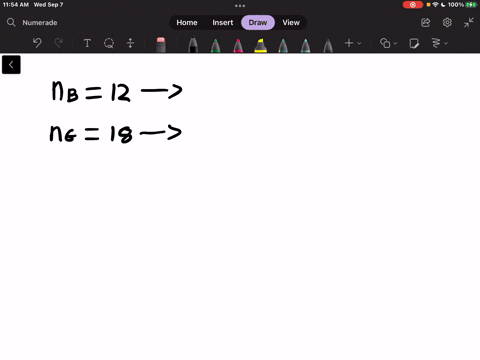The height and width of the screenshot is (360, 480).
Task: Pick the dark teal pen
Action: [283, 45]
